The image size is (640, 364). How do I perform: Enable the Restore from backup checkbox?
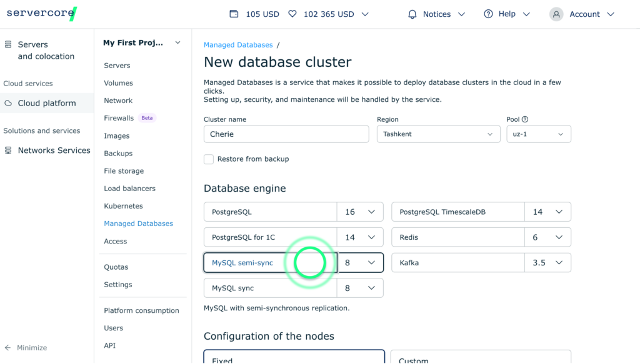click(209, 159)
